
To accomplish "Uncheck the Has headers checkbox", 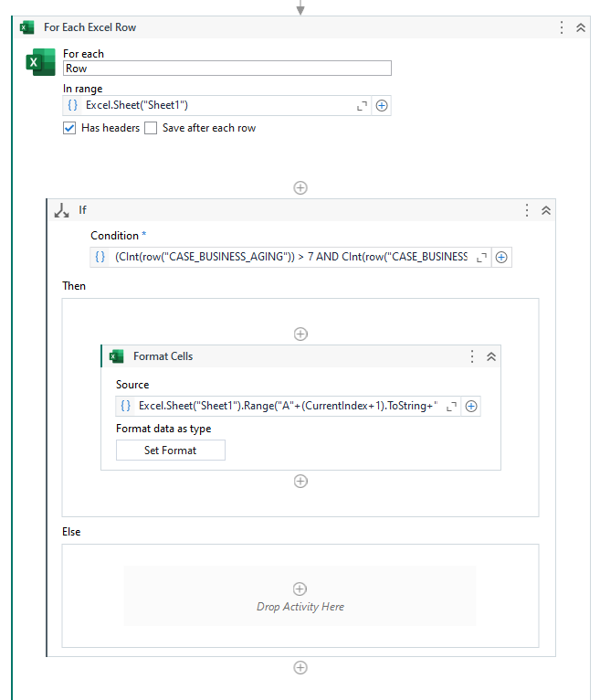I will (x=69, y=128).
